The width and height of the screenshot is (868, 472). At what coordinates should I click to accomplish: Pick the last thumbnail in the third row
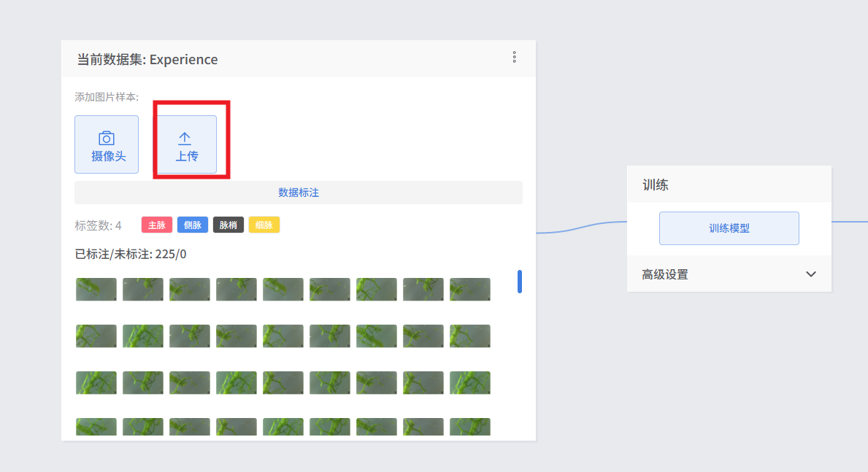469,383
